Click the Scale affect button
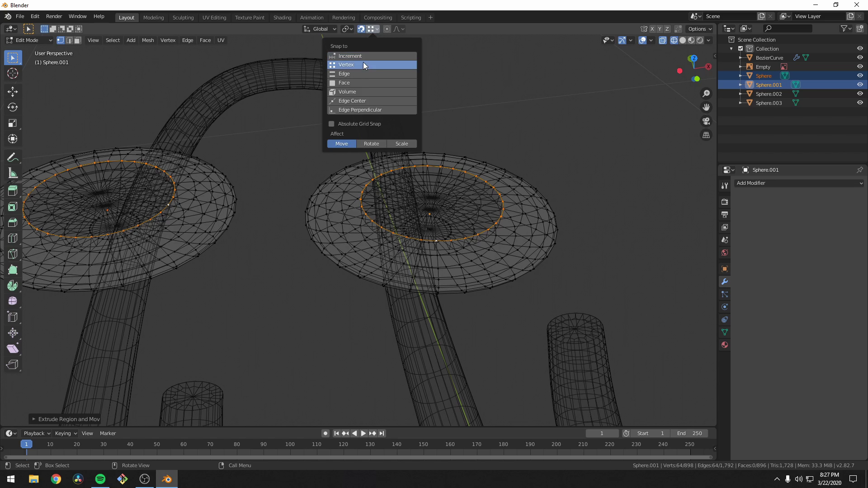The height and width of the screenshot is (488, 868). [402, 144]
